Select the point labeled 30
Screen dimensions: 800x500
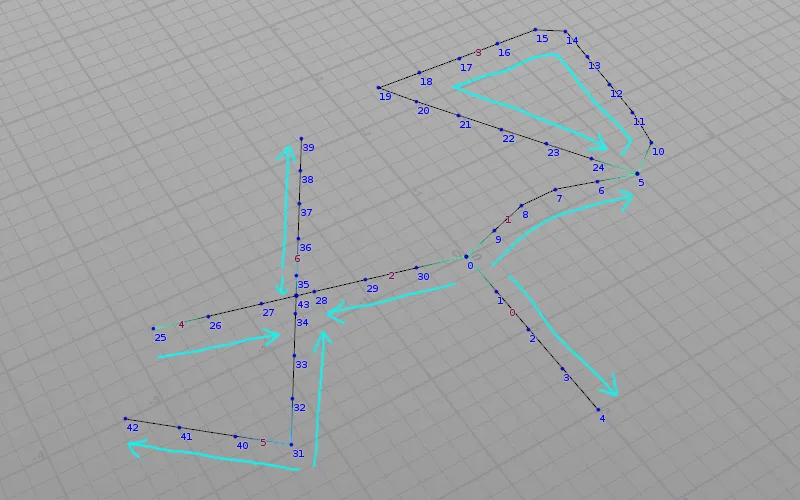coord(416,267)
